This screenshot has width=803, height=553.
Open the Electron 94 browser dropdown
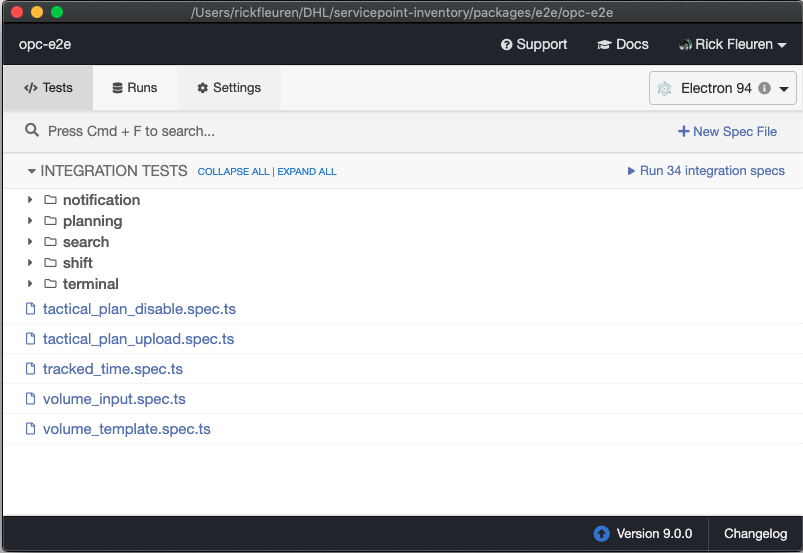723,88
